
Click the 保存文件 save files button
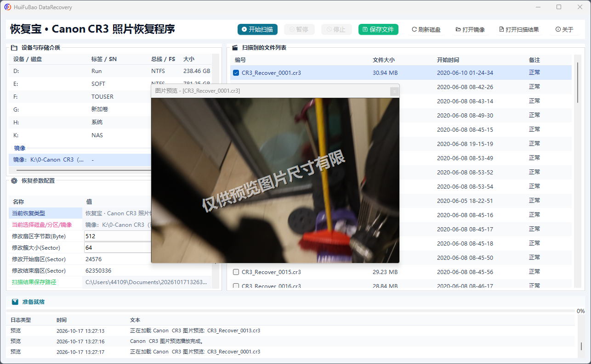(x=378, y=29)
